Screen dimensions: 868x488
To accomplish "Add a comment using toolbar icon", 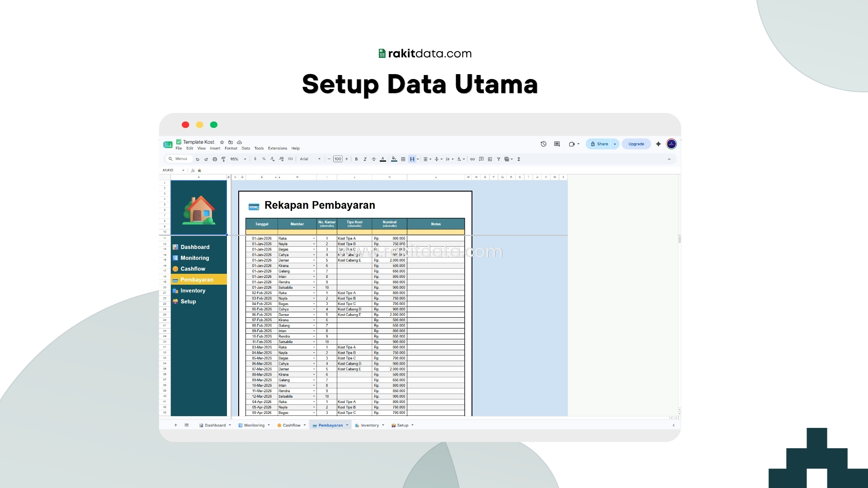I will click(x=481, y=159).
